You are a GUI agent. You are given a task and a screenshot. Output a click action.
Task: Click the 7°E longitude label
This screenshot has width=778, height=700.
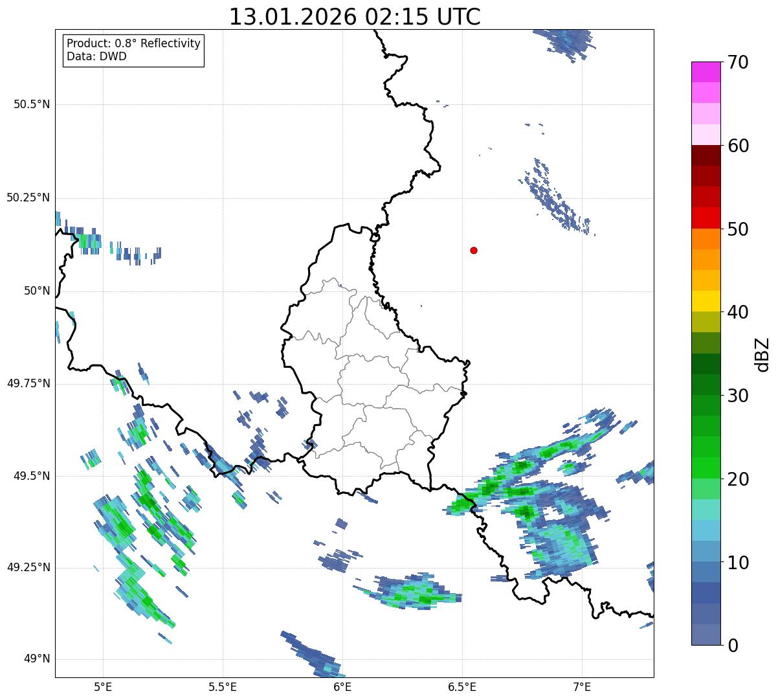[x=582, y=686]
